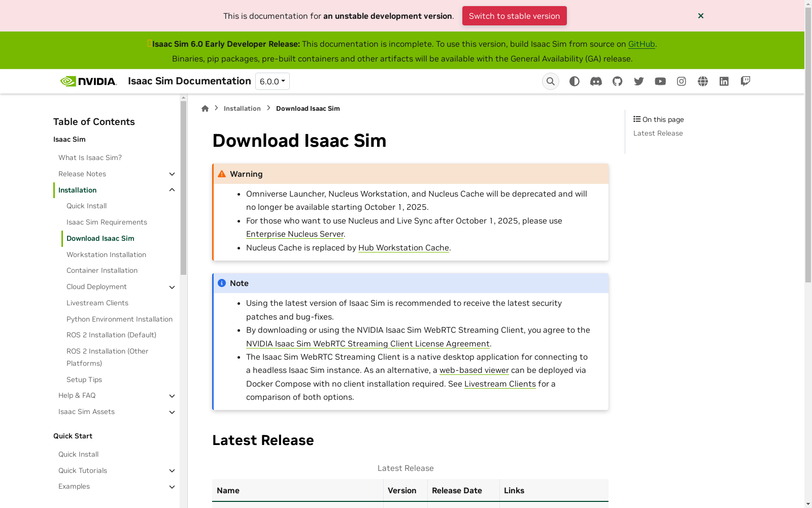
Task: Select Installation in table of contents
Action: click(77, 190)
